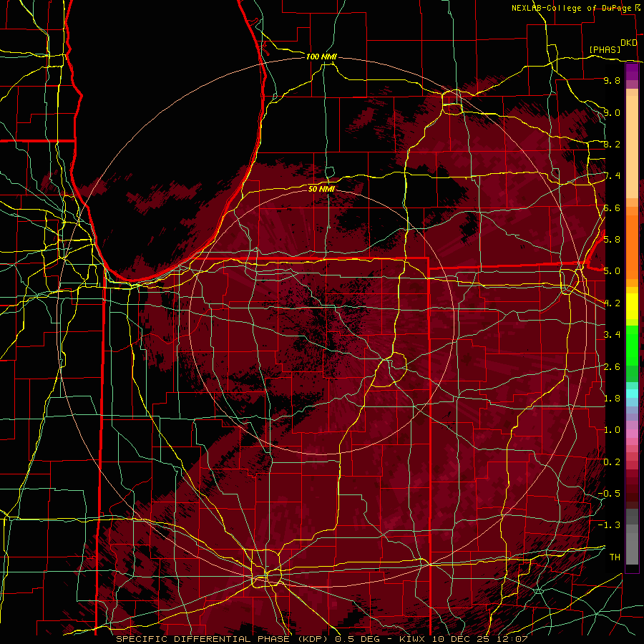
Task: Pick the cyan segment of the color bar
Action: (x=632, y=393)
